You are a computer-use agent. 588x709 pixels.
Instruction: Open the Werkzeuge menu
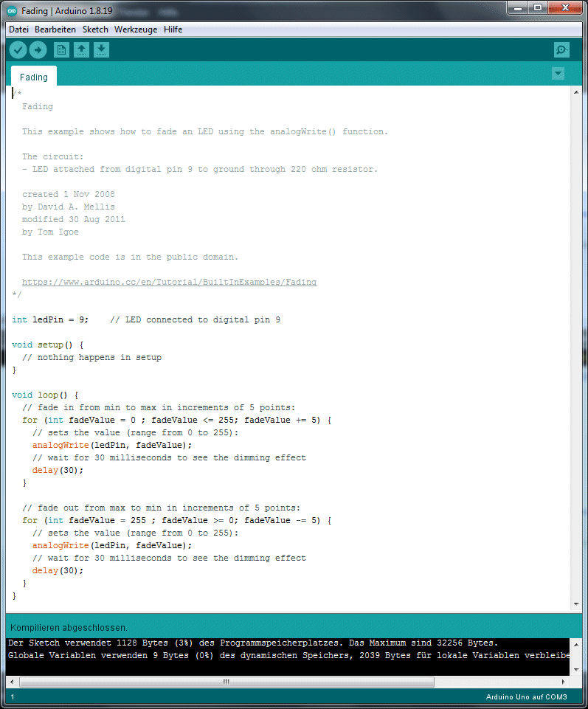pos(136,30)
